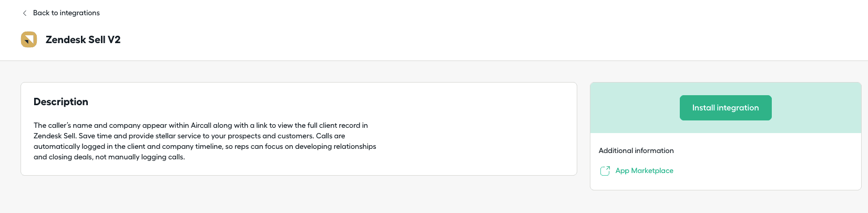The height and width of the screenshot is (213, 868).
Task: Go back to integrations link
Action: pyautogui.click(x=66, y=13)
